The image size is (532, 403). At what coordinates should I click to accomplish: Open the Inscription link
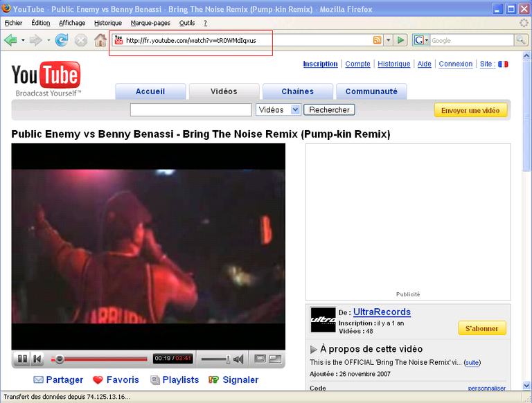pos(320,64)
